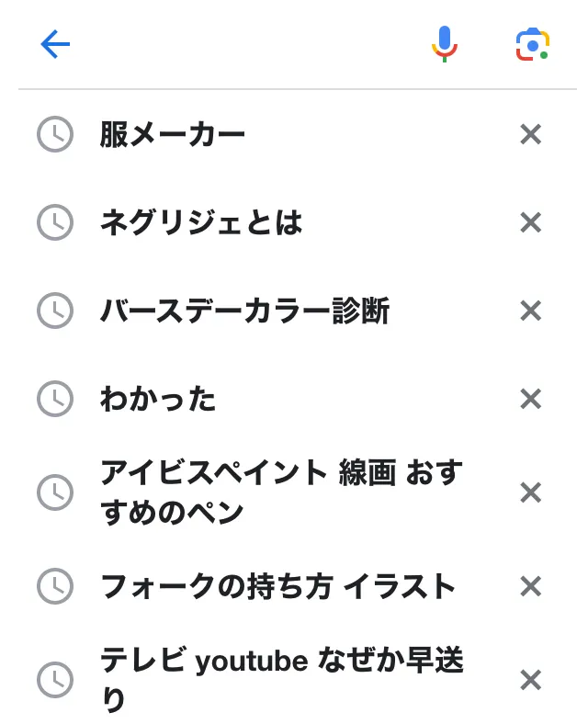
Task: Click clock icon beside 服メーカー
Action: [55, 134]
